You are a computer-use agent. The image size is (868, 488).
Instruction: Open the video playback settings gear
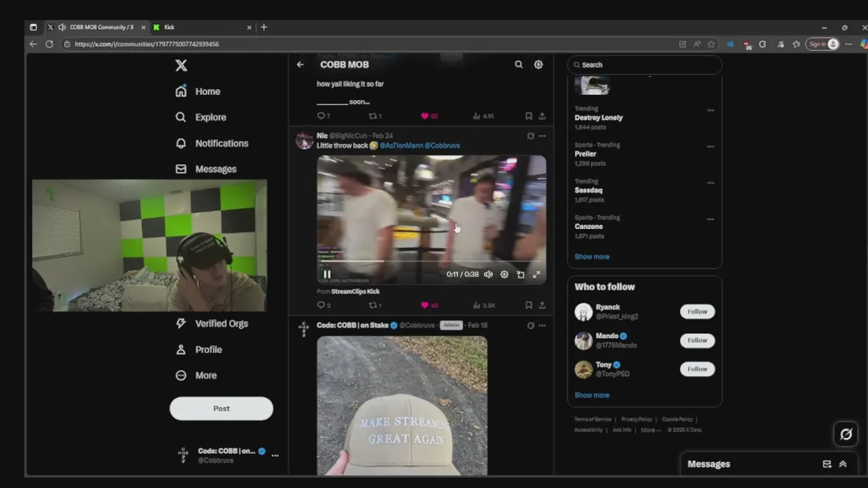[x=504, y=274]
